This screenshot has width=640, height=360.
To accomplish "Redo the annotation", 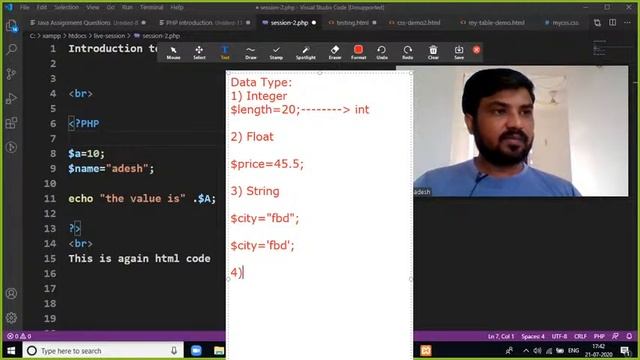I will [x=407, y=52].
